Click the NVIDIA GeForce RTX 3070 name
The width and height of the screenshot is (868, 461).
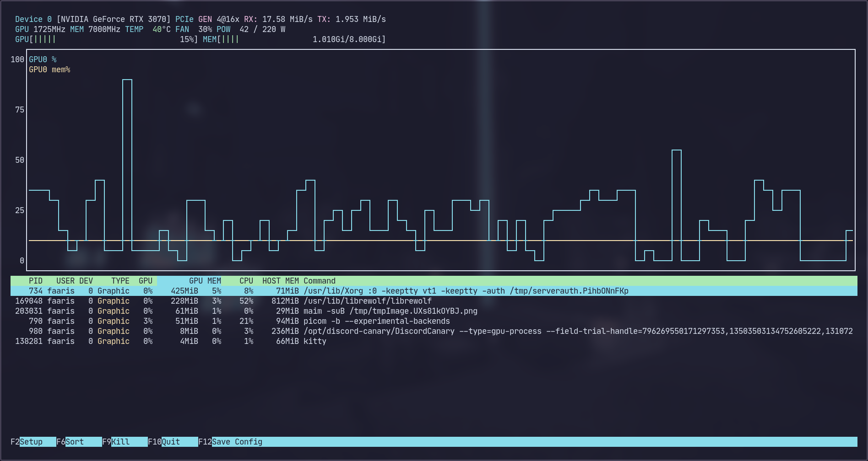[114, 19]
